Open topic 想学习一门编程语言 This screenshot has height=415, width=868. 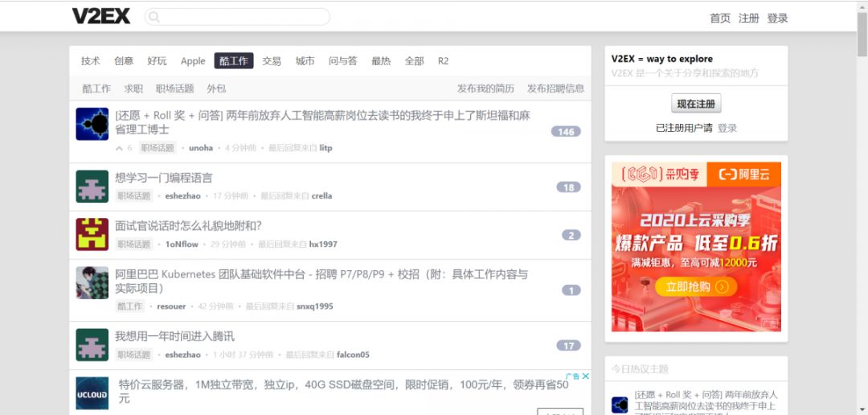pyautogui.click(x=164, y=178)
